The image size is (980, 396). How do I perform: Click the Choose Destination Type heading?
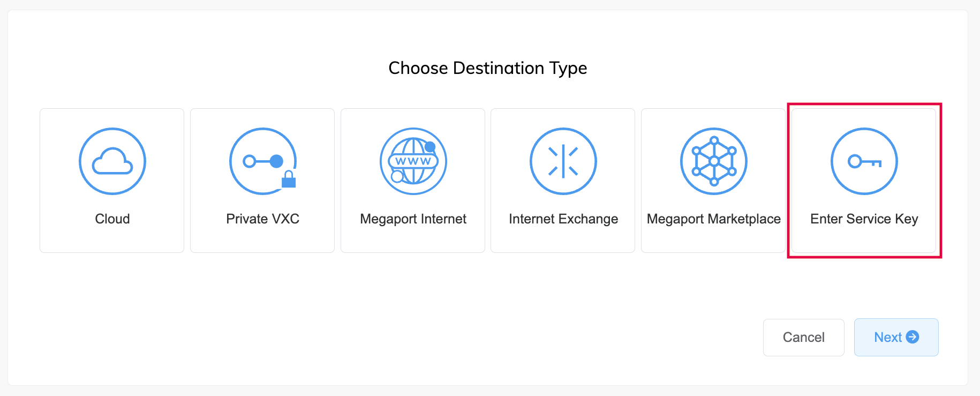488,68
